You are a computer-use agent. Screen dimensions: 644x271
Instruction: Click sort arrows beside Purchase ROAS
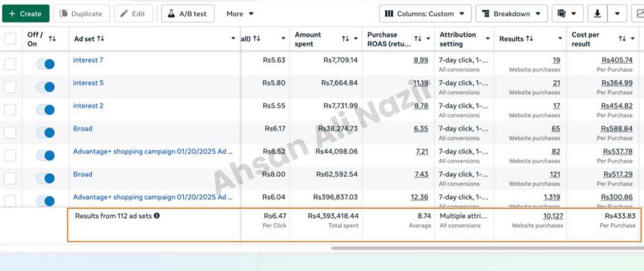point(418,39)
